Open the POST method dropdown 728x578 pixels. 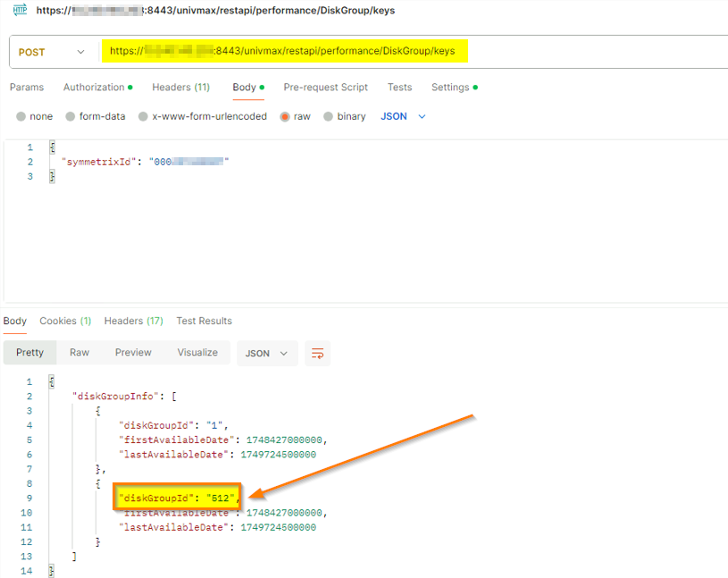click(x=52, y=52)
